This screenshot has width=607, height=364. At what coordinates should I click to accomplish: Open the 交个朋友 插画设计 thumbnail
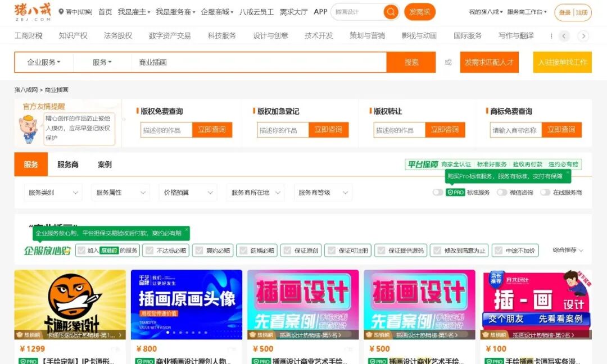(536, 304)
